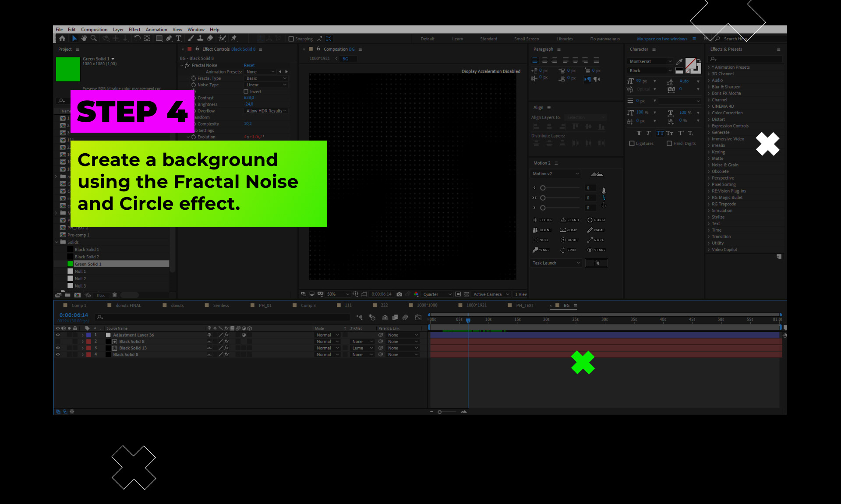Pick the Pen tool in toolbar
This screenshot has height=504, width=841.
pyautogui.click(x=169, y=39)
